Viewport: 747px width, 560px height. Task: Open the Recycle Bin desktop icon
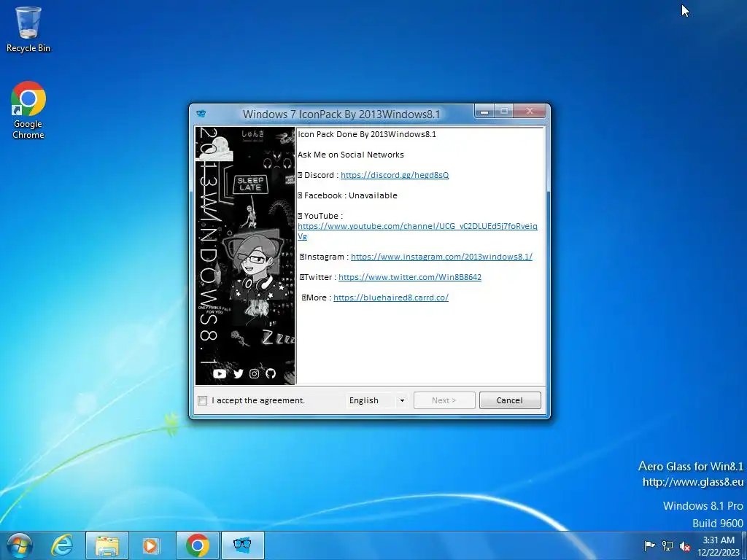click(28, 29)
